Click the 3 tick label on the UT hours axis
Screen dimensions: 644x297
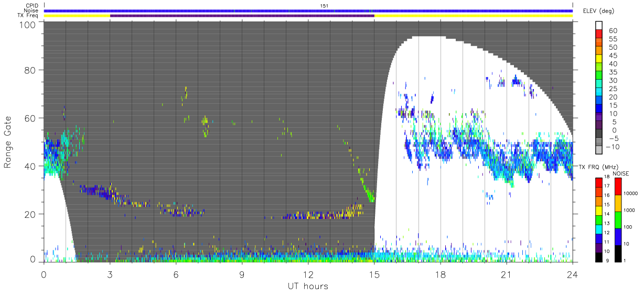110,274
